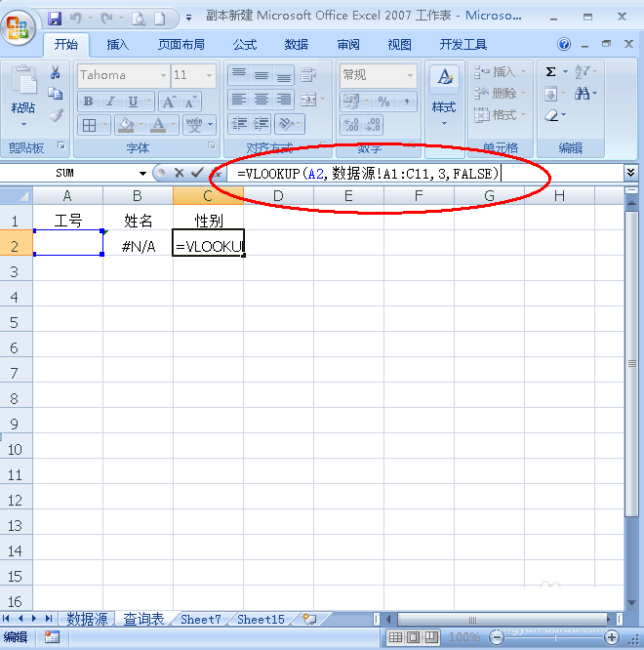
Task: Toggle Wrap Text
Action: (x=308, y=75)
